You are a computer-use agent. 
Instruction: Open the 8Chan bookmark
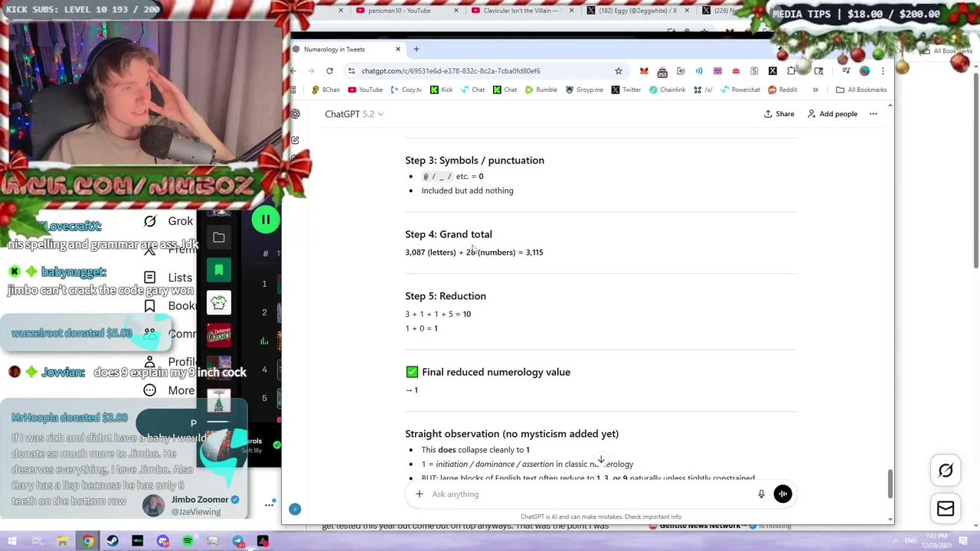point(325,90)
